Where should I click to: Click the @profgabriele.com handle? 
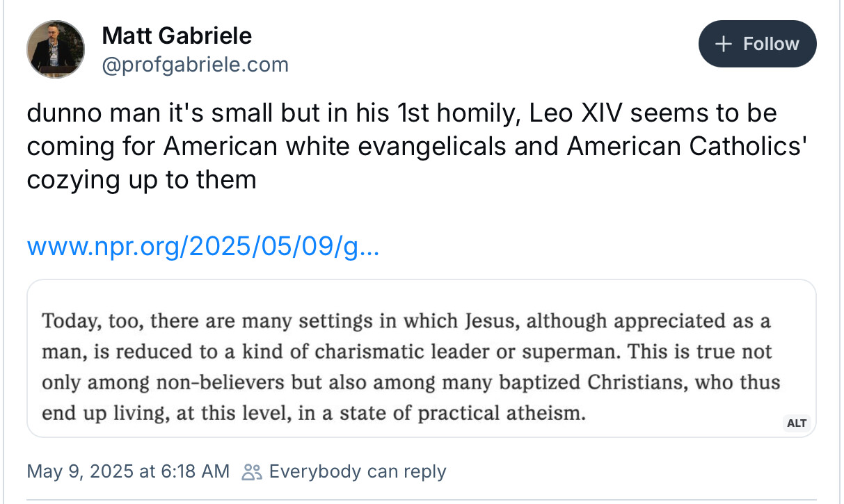pyautogui.click(x=195, y=65)
